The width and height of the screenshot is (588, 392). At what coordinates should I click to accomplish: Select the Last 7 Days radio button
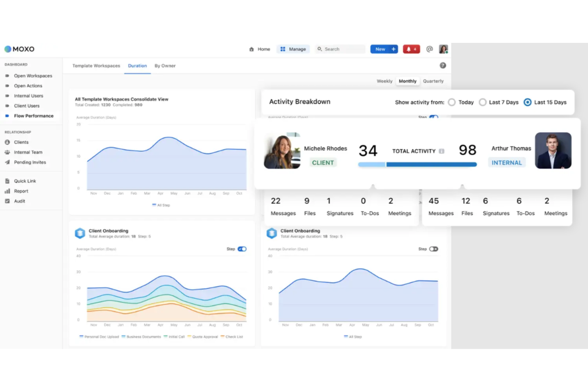point(483,102)
